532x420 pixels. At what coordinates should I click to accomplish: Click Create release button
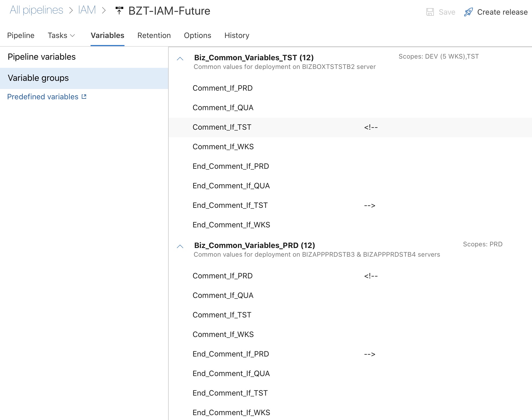tap(496, 12)
